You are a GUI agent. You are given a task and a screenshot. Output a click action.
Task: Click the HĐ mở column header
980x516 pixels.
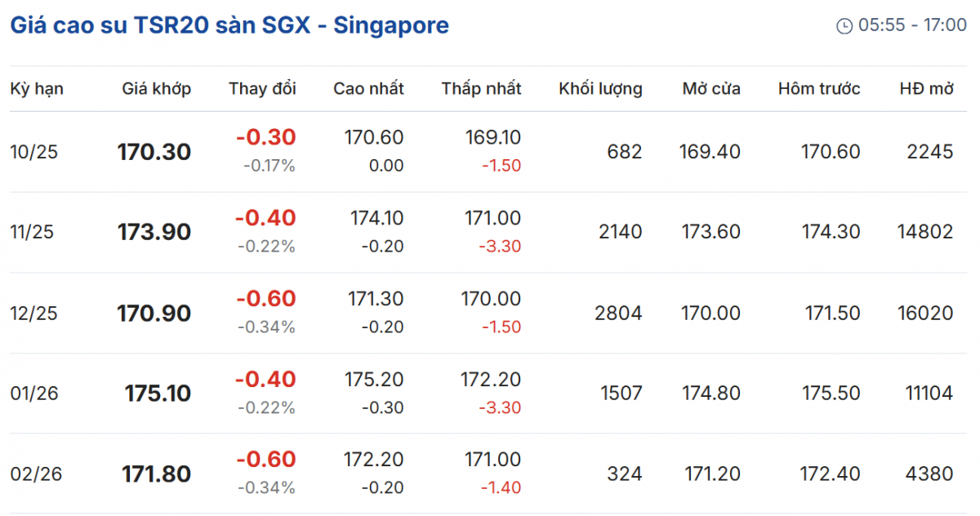pos(926,89)
